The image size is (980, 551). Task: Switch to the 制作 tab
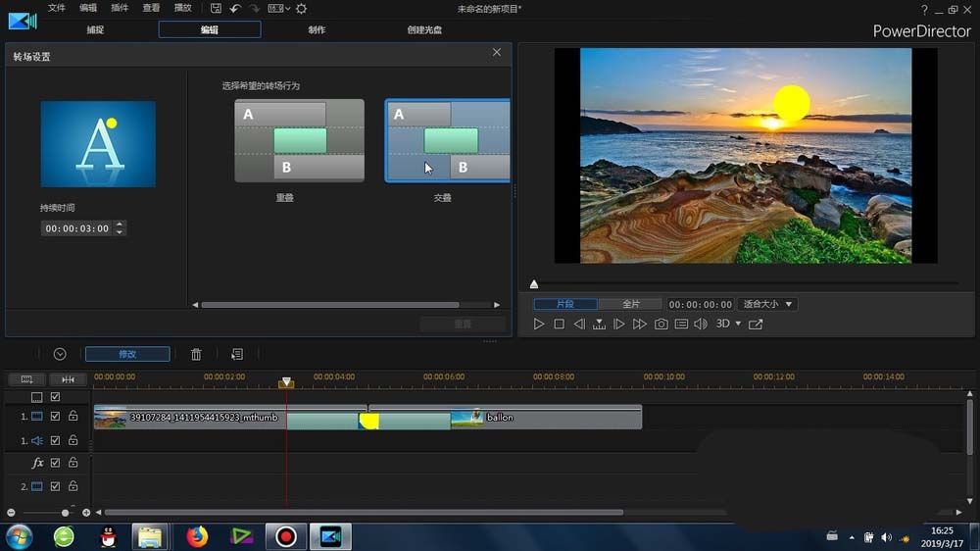[318, 29]
